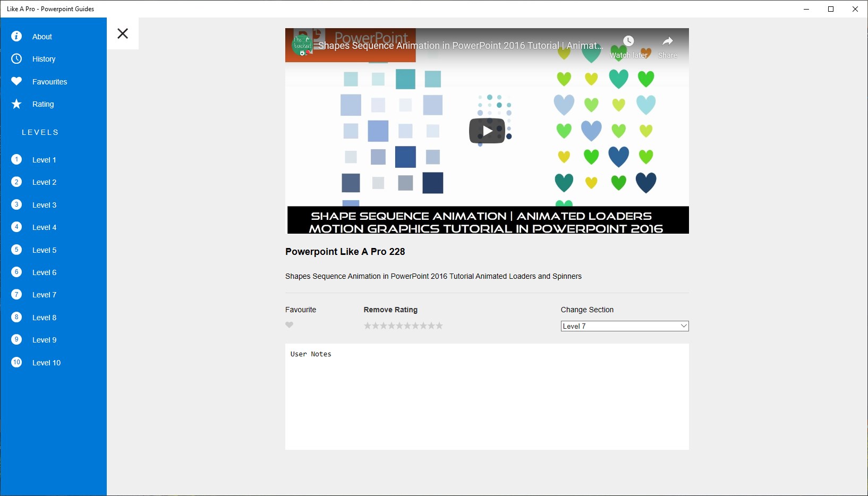Open the About page info icon
This screenshot has width=868, height=496.
(16, 36)
